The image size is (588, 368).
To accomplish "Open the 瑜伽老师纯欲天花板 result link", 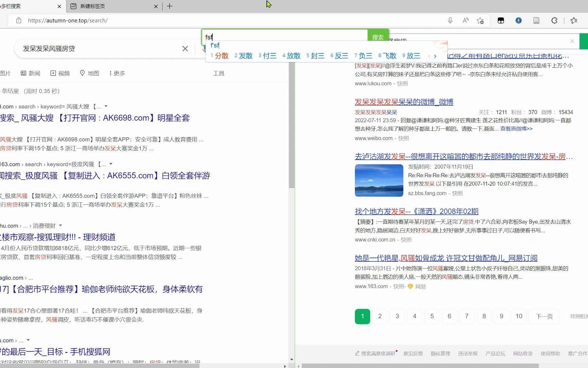I will [101, 289].
